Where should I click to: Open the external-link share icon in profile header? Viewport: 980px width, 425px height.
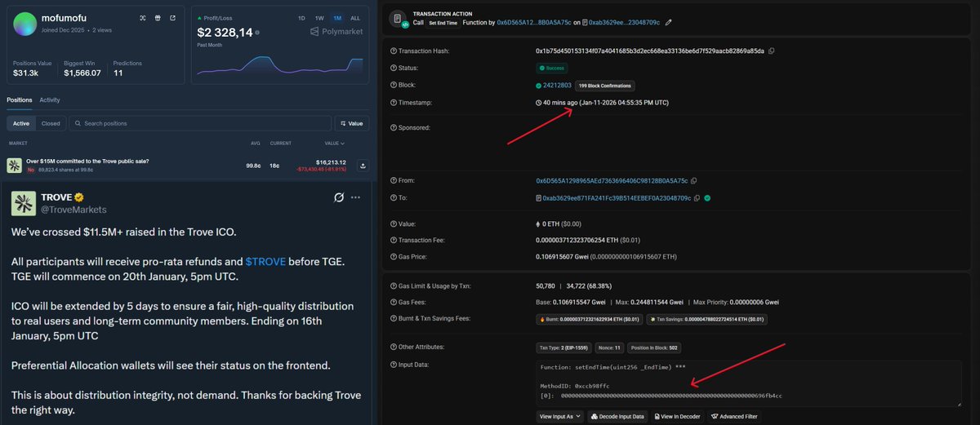[173, 17]
